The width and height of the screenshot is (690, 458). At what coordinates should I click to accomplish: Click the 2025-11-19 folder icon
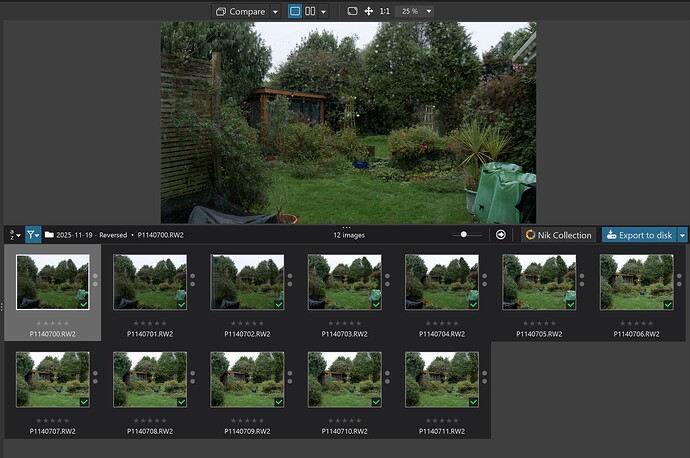pyautogui.click(x=49, y=235)
